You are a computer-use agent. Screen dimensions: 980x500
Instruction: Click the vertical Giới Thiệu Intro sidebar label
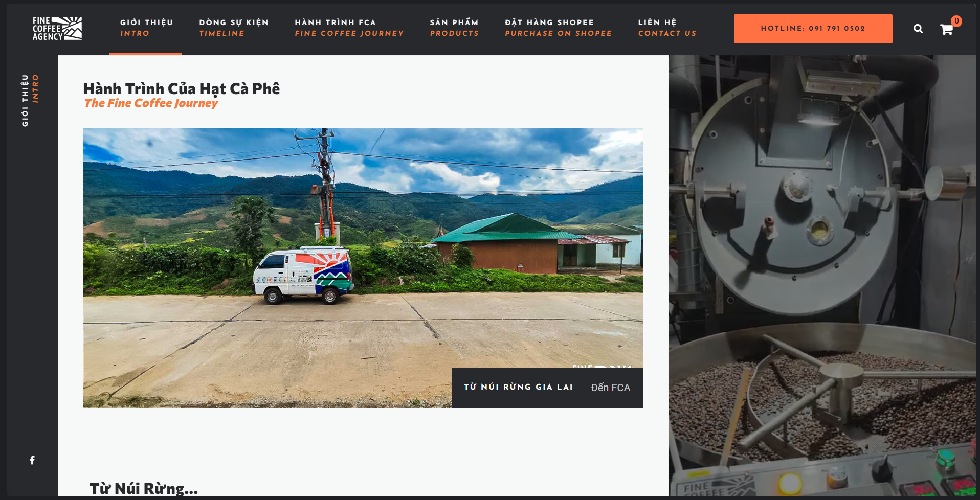(x=30, y=100)
